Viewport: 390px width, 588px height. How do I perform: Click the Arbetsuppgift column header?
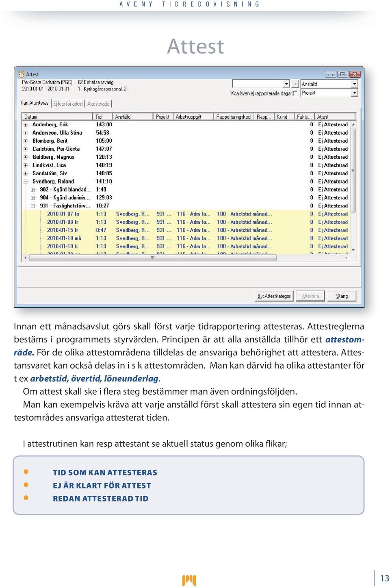pyautogui.click(x=193, y=117)
